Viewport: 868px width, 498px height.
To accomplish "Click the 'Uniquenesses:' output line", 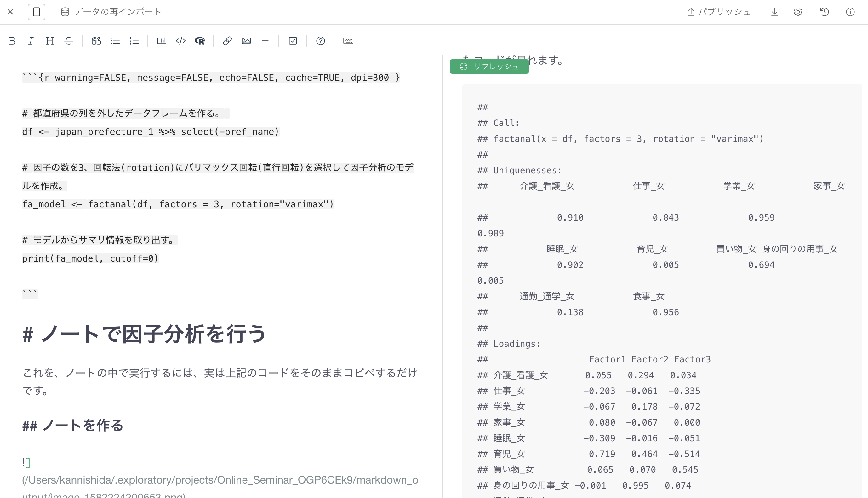I will [x=519, y=171].
